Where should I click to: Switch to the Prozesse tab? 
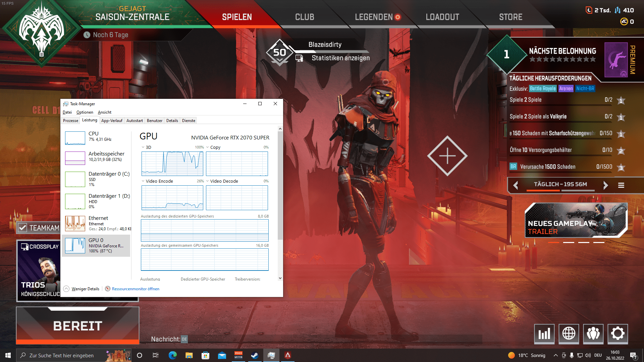70,121
